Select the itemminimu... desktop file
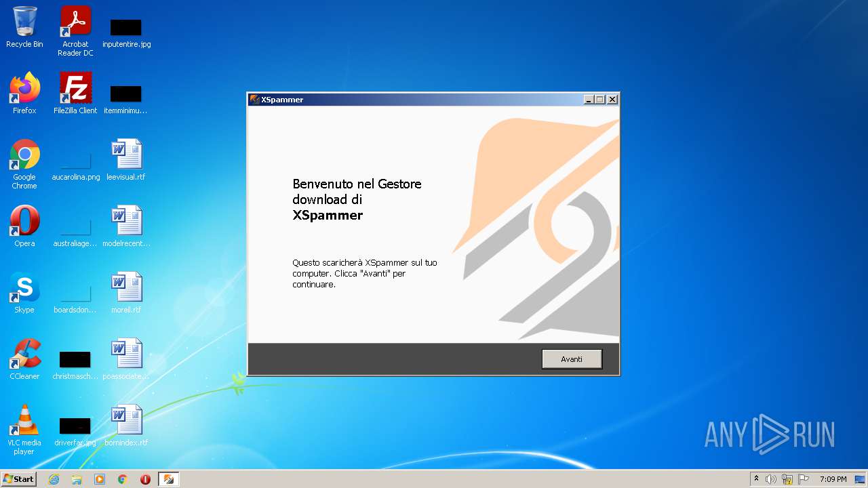 [126, 99]
